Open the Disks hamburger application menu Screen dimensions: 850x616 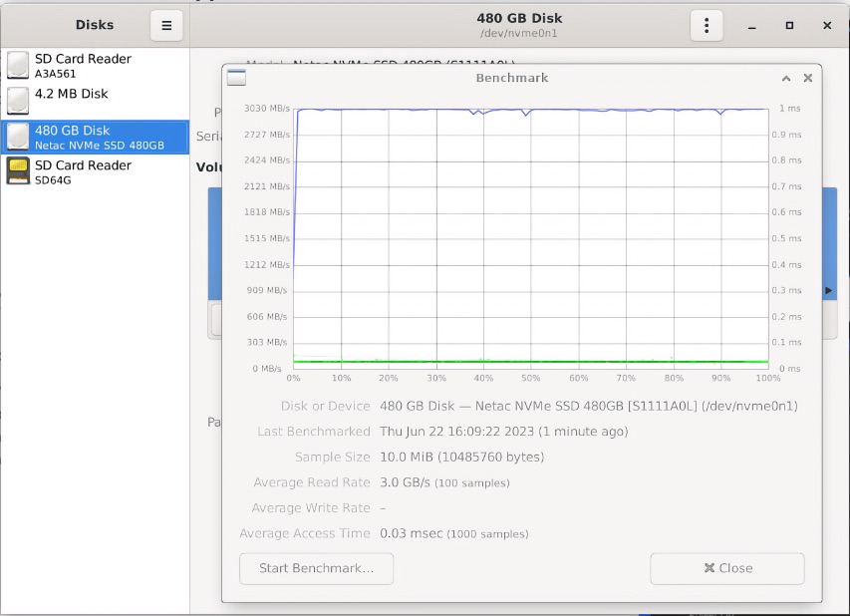[x=166, y=26]
